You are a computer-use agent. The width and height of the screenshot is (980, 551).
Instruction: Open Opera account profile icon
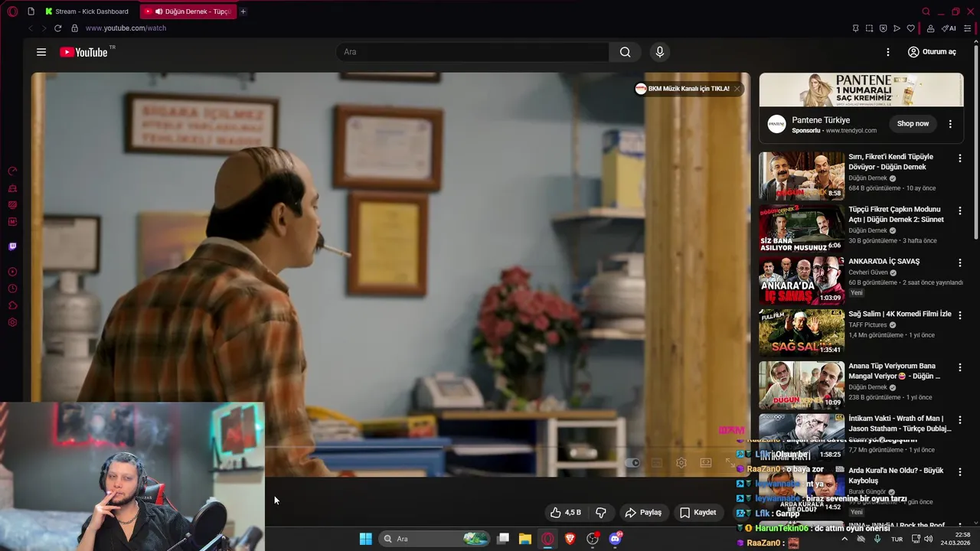930,28
